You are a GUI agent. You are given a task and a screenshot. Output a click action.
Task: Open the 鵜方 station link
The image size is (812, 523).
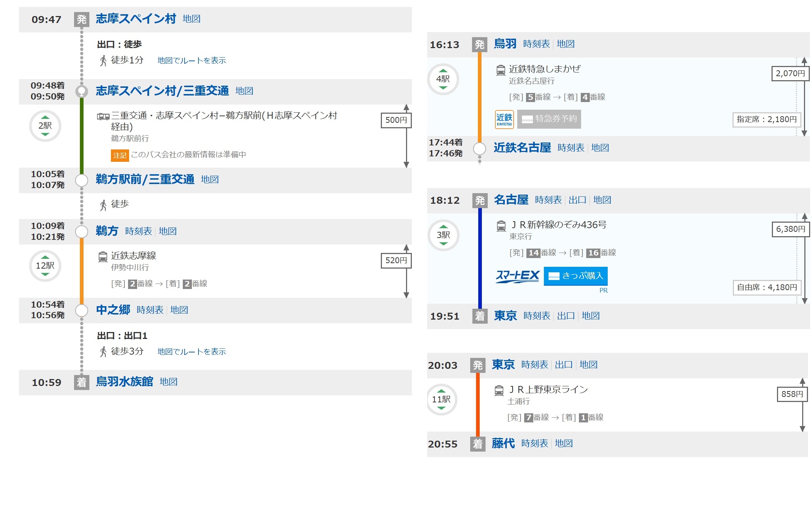[x=107, y=231]
